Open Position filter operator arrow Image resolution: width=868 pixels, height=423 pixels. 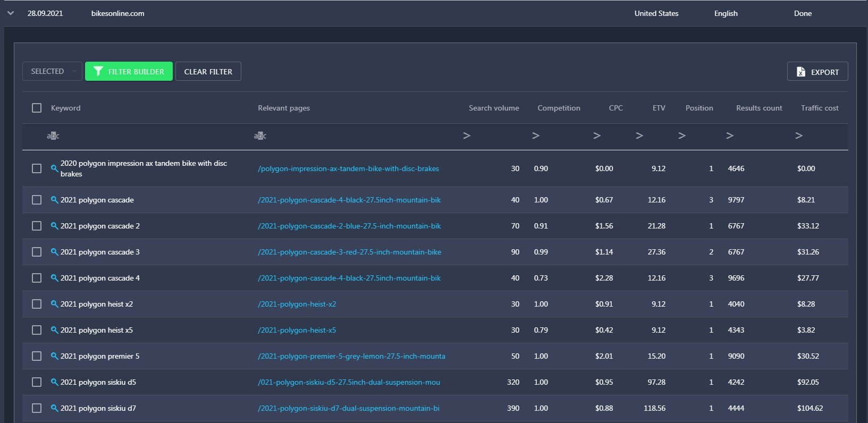682,136
